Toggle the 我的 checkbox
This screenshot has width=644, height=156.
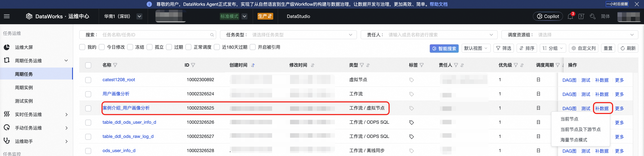tap(82, 47)
